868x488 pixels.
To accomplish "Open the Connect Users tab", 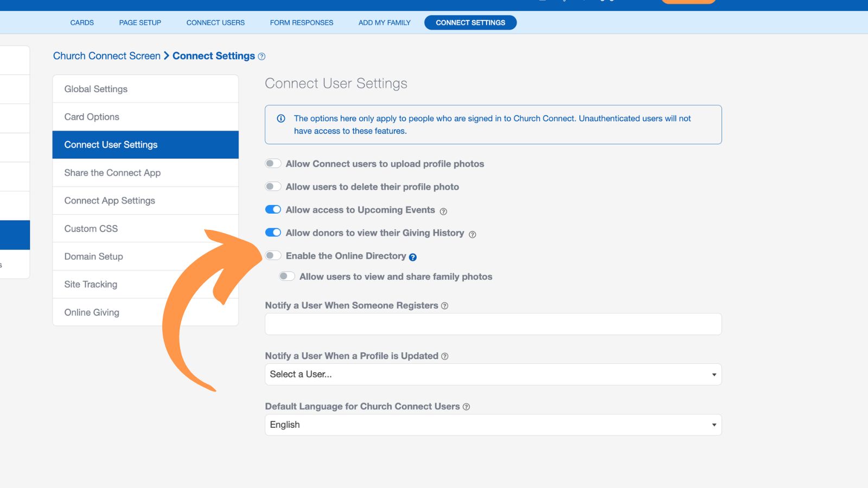I will click(x=215, y=23).
